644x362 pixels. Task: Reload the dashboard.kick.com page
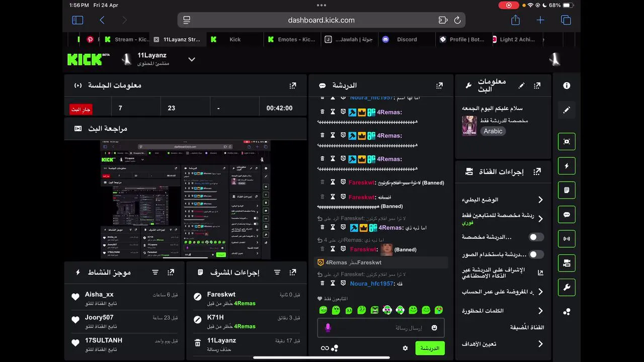tap(457, 20)
